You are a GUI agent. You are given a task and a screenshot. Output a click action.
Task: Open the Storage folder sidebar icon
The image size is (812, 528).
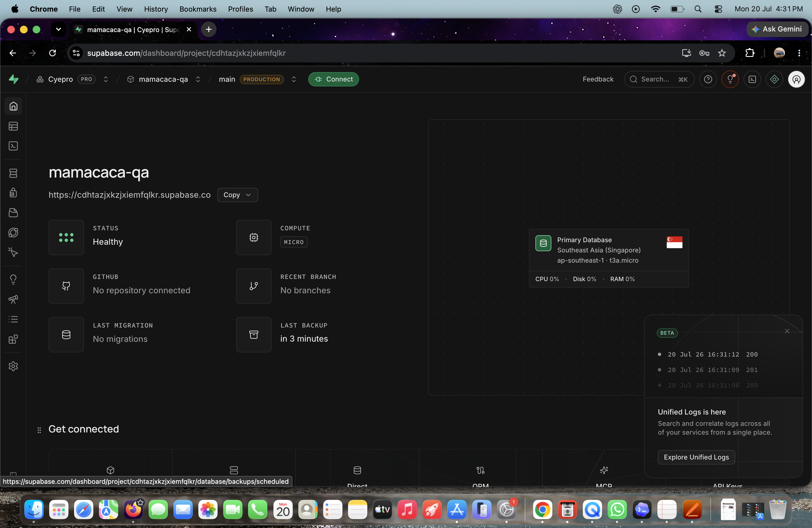(x=13, y=213)
